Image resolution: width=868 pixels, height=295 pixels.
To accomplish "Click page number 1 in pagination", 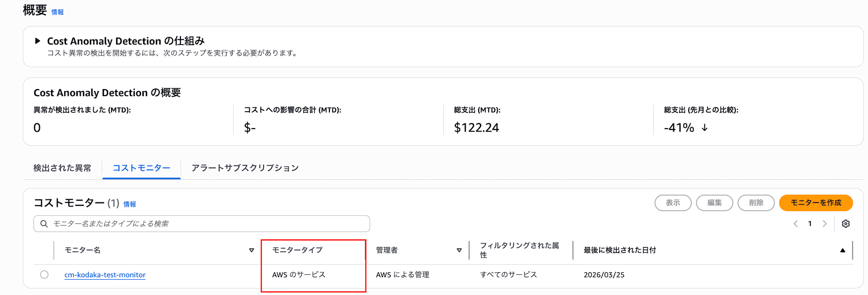I will (810, 223).
